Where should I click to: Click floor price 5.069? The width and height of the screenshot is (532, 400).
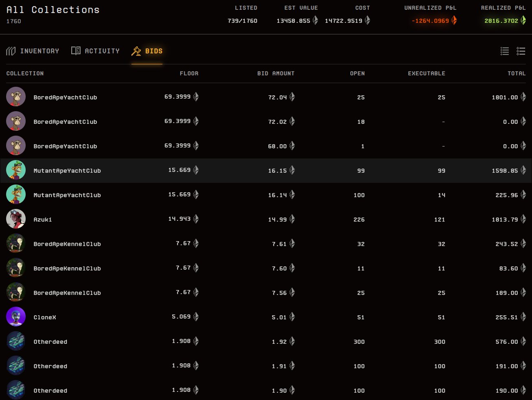(181, 316)
